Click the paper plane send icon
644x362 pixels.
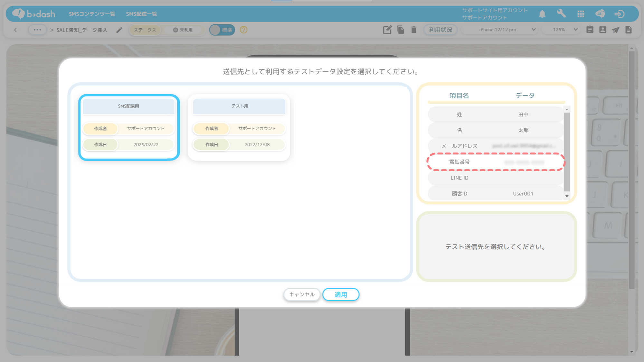tap(615, 30)
